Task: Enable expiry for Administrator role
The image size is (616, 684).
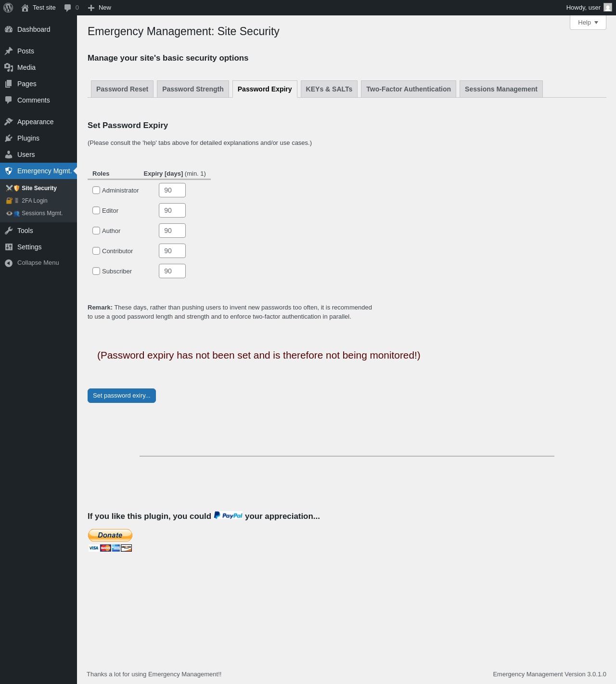Action: [96, 190]
